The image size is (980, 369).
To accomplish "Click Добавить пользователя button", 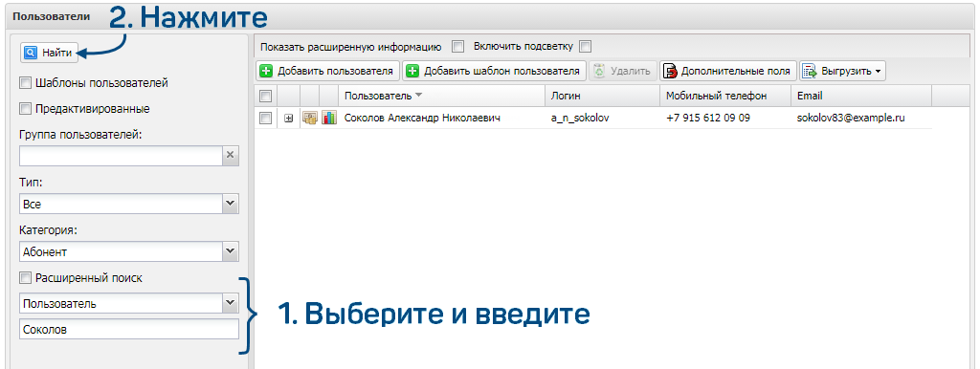I will [327, 71].
